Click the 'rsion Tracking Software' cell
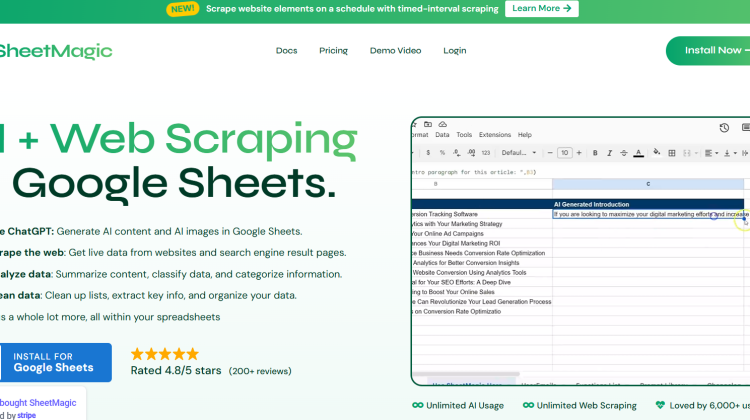 click(x=482, y=214)
